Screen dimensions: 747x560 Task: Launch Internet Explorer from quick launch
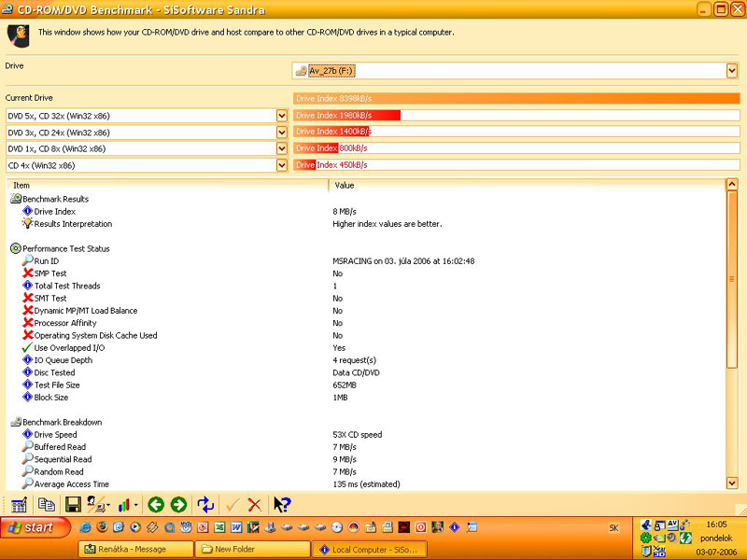[85, 527]
